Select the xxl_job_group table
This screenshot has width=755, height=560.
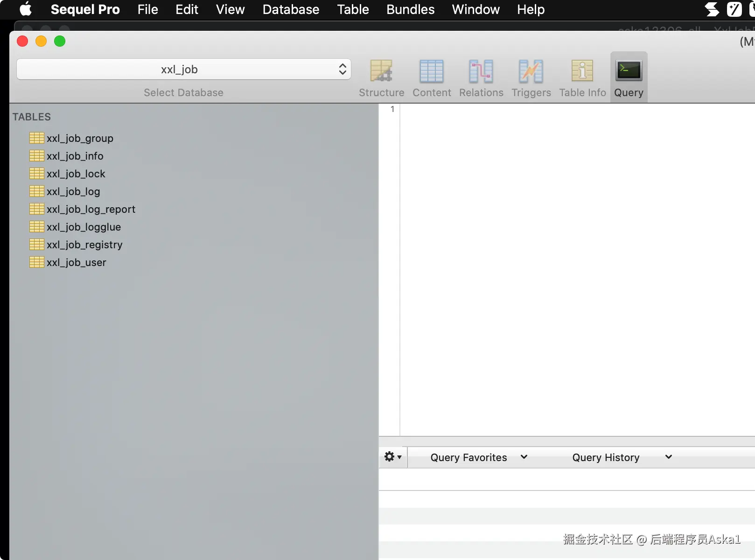[x=80, y=138]
